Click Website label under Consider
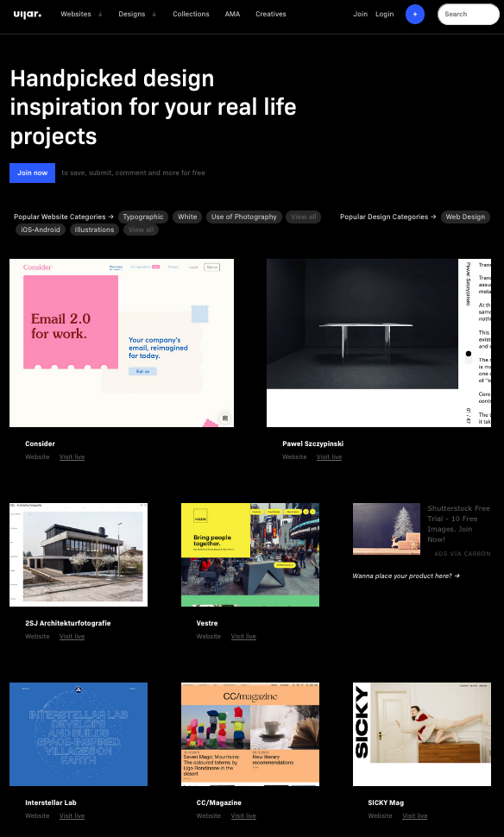Image resolution: width=504 pixels, height=837 pixels. tap(37, 457)
